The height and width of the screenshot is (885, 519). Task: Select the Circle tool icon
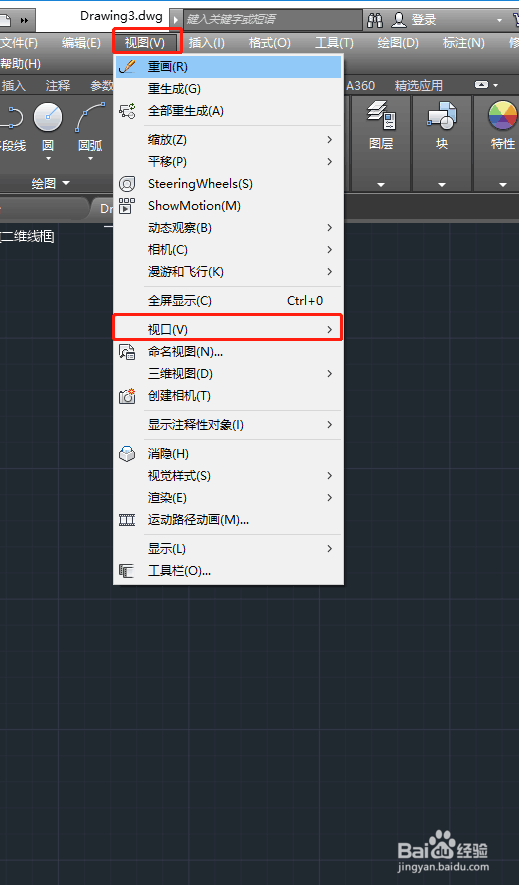(x=48, y=117)
